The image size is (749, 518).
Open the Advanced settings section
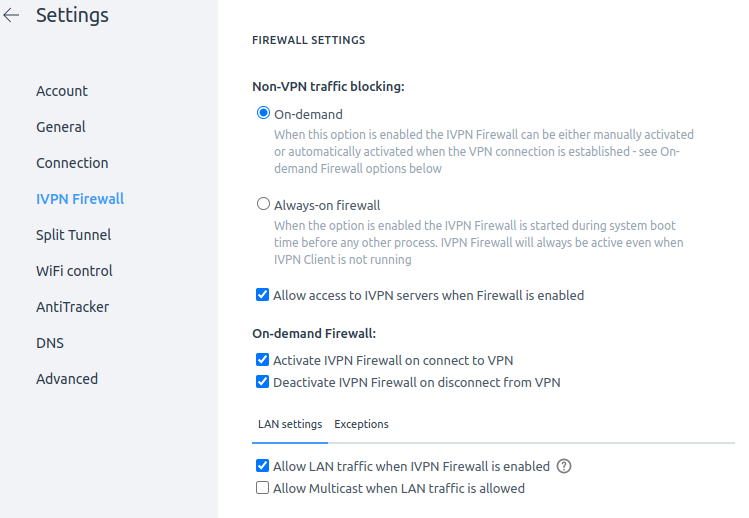coord(67,379)
